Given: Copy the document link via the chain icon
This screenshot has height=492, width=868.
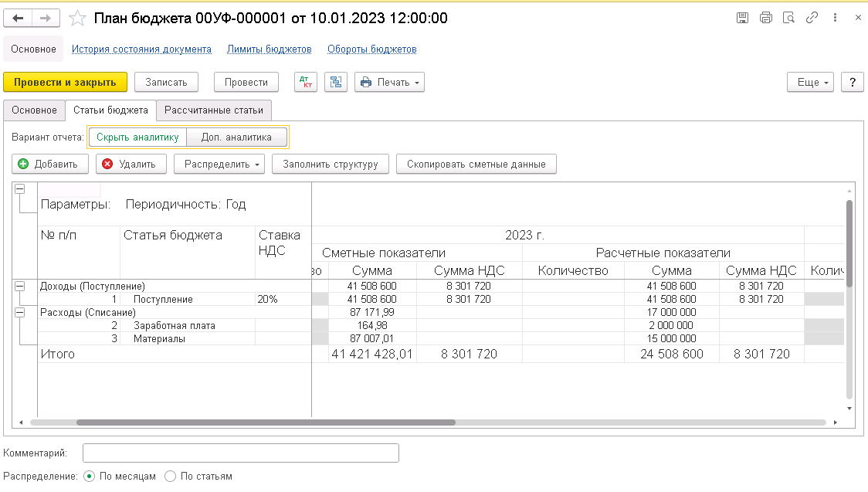Looking at the screenshot, I should pyautogui.click(x=812, y=18).
